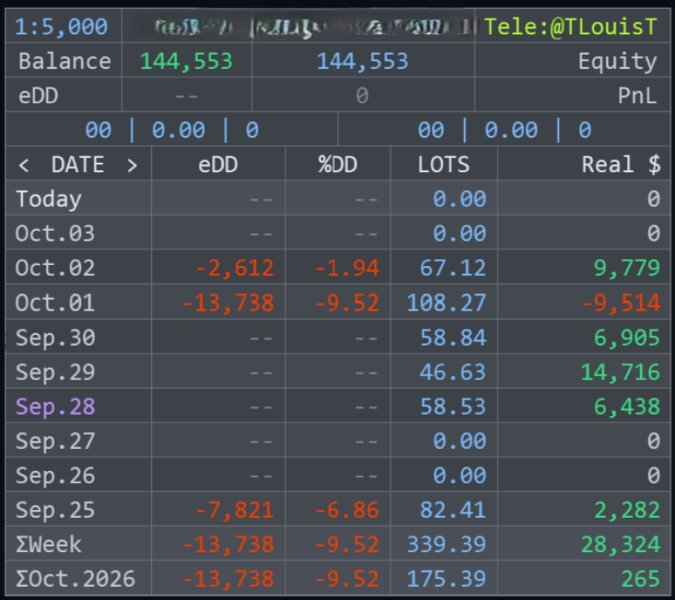Click the next date arrow '>'
675x600 pixels.
(132, 165)
